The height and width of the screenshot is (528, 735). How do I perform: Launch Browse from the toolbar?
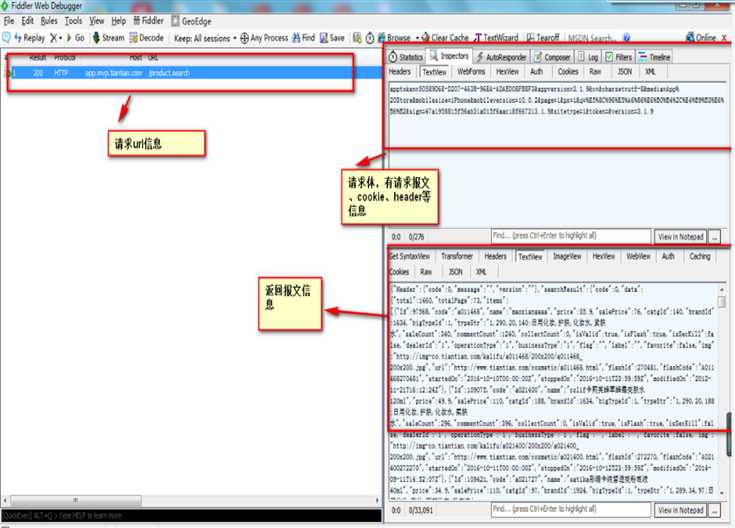pos(394,38)
